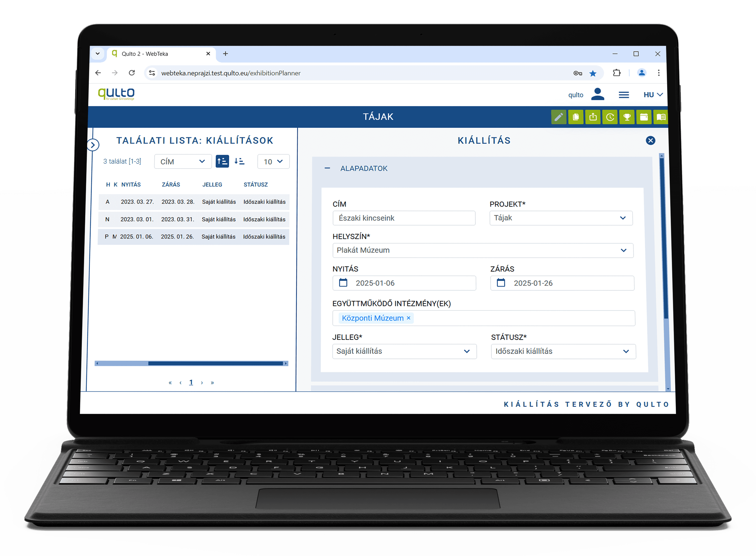Open the CÍM sort field dropdown
The image size is (756, 556).
(x=183, y=162)
